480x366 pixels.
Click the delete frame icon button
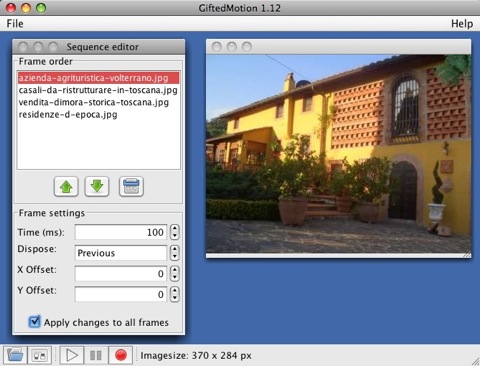pyautogui.click(x=131, y=186)
